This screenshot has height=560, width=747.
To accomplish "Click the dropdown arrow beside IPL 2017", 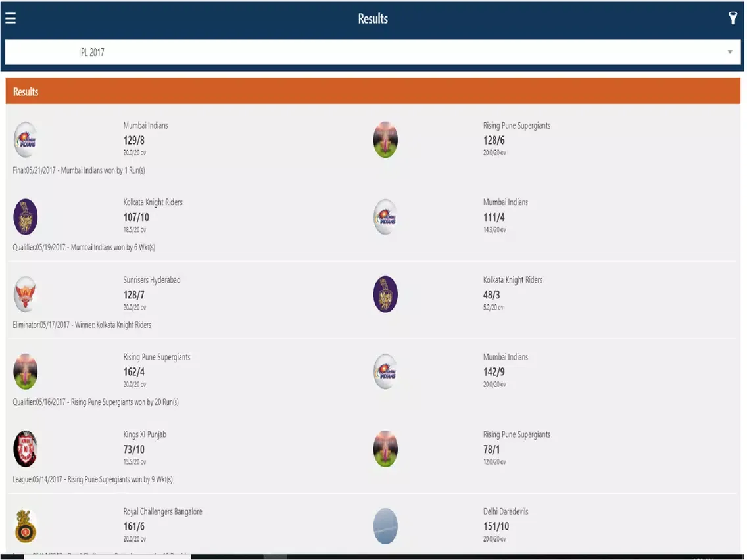I will pos(729,52).
